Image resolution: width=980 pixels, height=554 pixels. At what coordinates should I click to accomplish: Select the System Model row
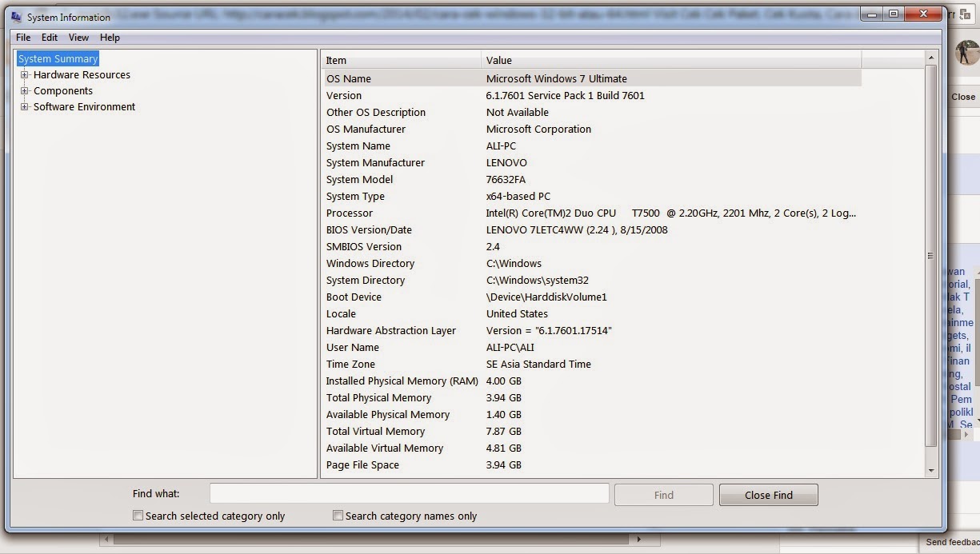(591, 179)
